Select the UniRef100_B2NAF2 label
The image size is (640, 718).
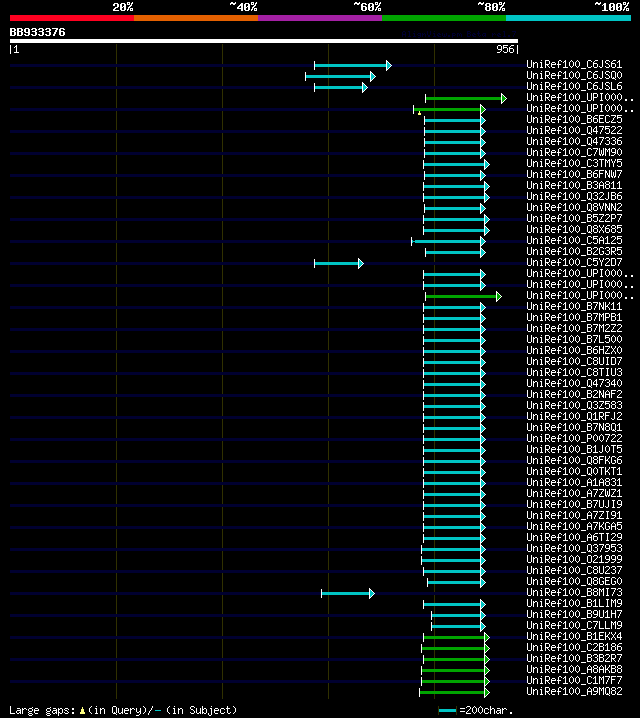pyautogui.click(x=574, y=394)
